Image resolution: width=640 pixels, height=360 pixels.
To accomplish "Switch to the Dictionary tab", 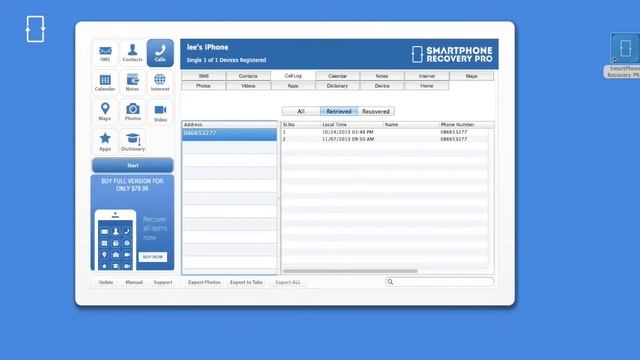I will [x=338, y=86].
